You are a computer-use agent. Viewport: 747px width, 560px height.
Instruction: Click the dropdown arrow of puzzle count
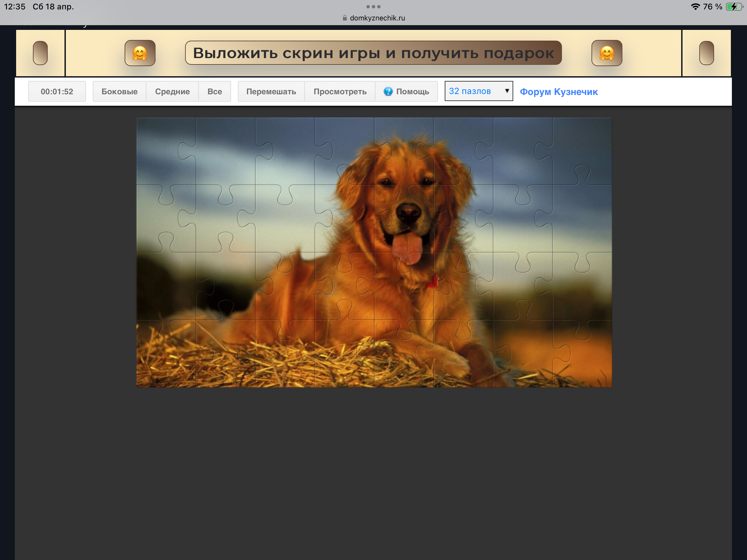pos(507,91)
